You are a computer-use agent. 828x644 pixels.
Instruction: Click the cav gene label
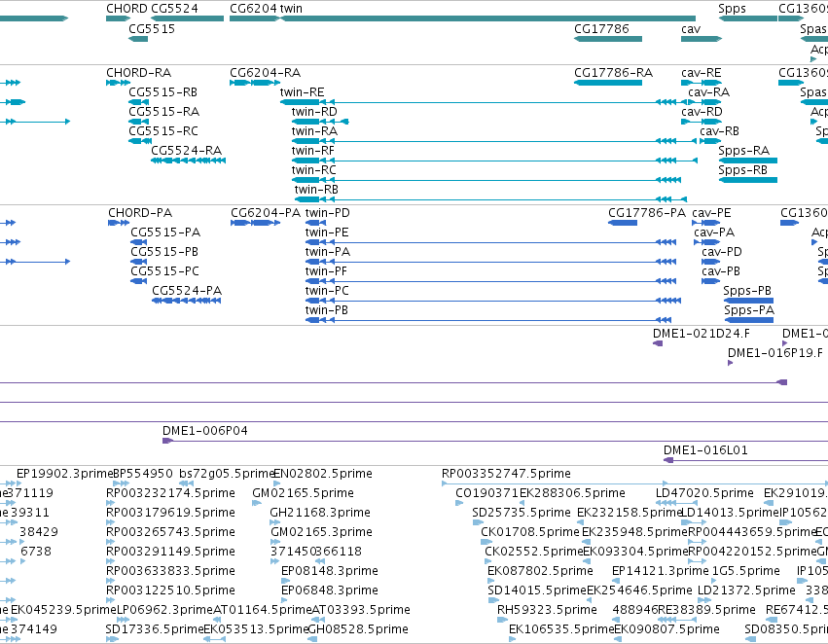tap(691, 29)
